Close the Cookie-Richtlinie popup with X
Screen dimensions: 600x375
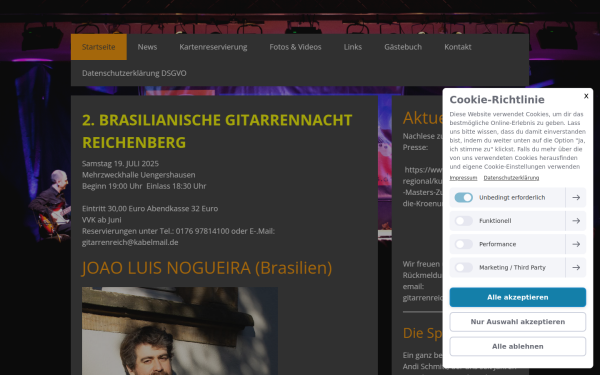tap(586, 96)
